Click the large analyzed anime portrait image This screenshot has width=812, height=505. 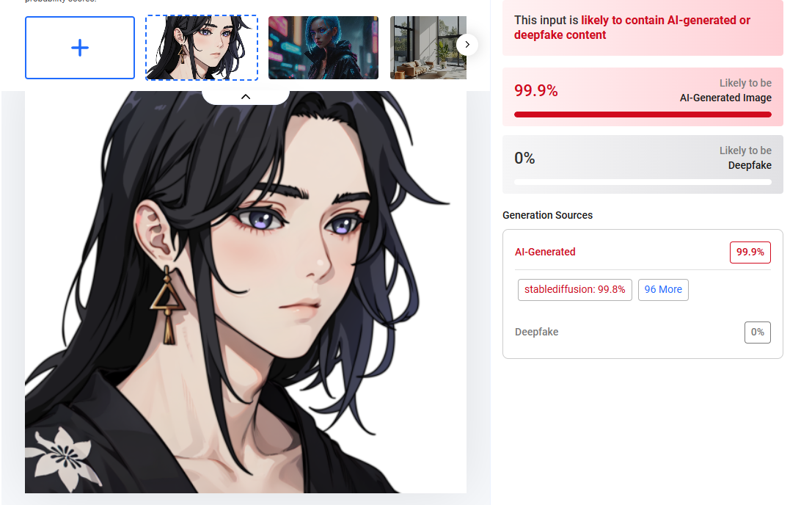(x=246, y=292)
